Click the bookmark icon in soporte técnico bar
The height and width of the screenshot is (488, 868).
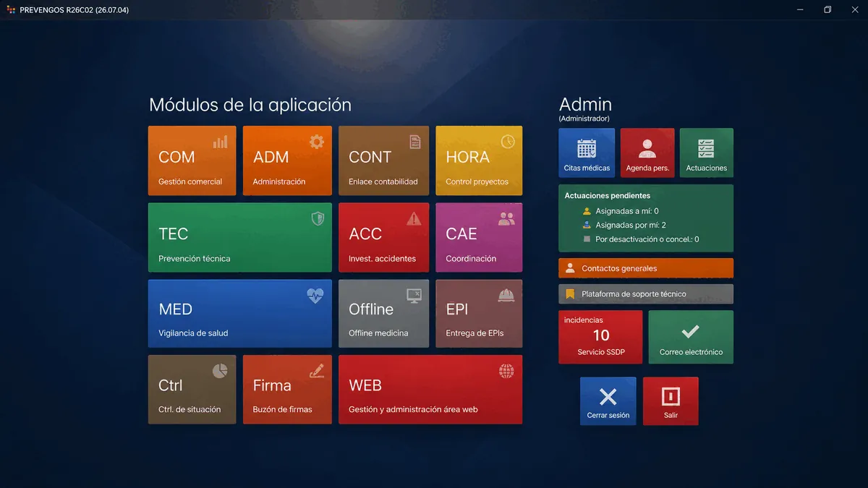tap(570, 294)
